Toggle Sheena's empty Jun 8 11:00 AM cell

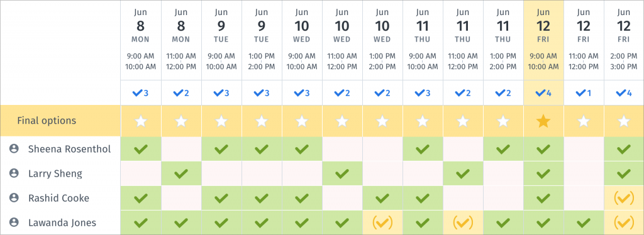point(181,149)
